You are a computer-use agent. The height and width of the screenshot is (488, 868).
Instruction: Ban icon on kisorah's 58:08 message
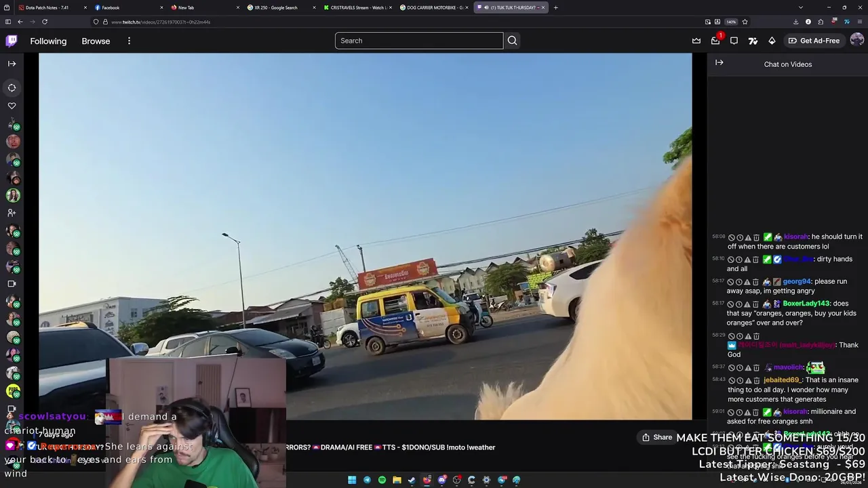(732, 238)
